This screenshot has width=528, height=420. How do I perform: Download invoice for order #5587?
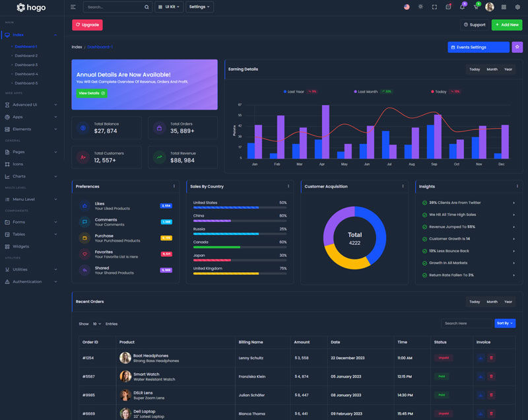480,376
